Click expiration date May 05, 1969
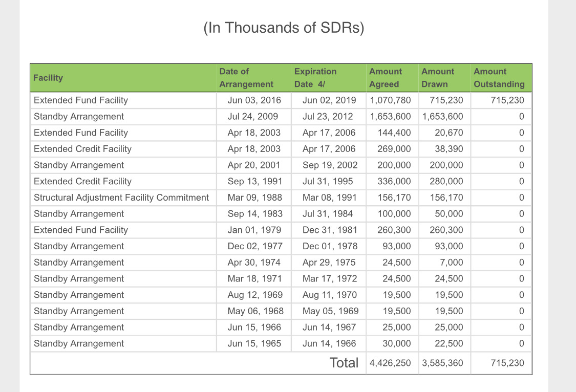The height and width of the screenshot is (392, 576). click(331, 311)
